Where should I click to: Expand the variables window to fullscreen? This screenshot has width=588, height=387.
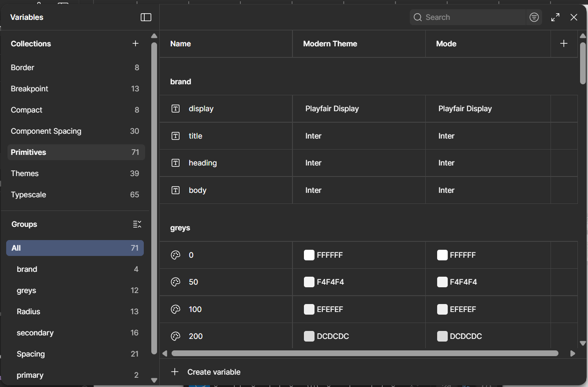555,17
